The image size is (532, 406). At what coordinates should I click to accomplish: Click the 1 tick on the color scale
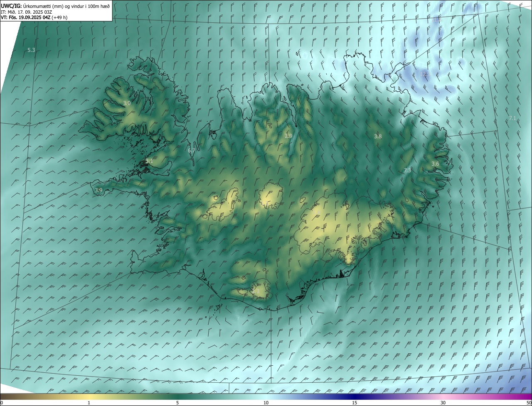tap(89, 403)
